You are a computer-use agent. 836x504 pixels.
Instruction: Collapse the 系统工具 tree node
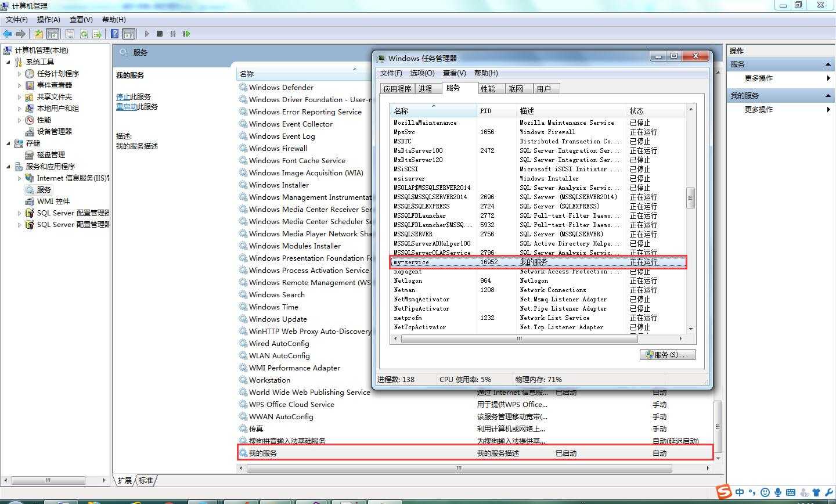tap(8, 62)
